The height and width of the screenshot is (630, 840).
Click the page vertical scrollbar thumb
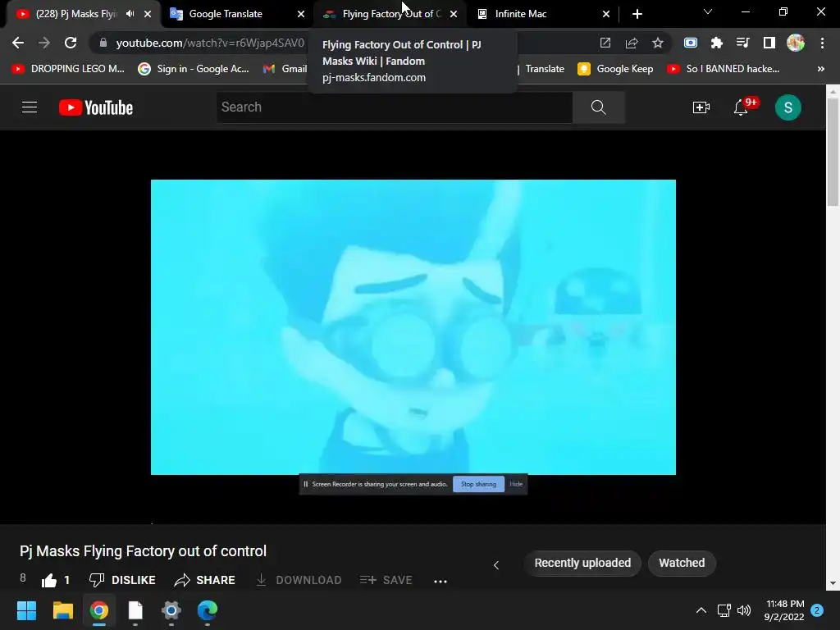coord(833,152)
